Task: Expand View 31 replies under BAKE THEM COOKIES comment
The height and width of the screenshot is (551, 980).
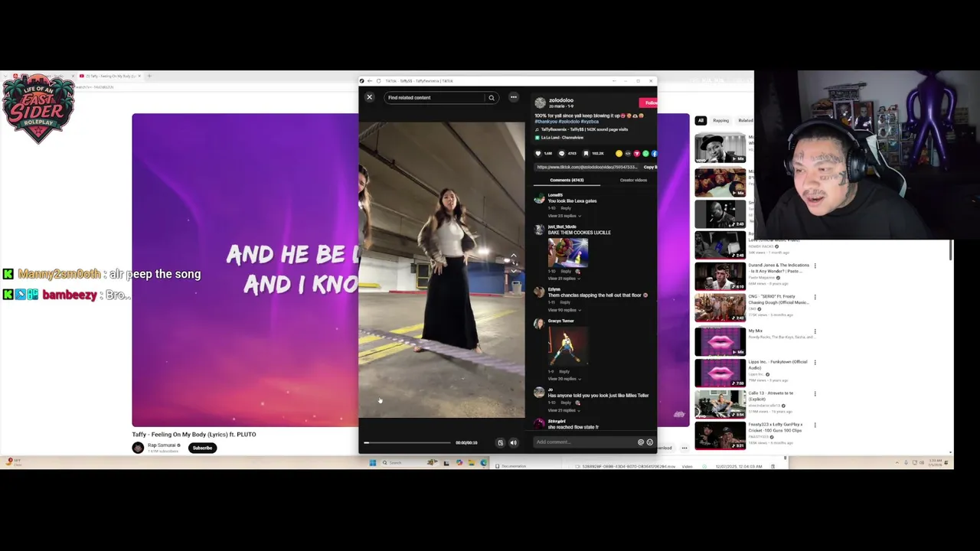Action: (563, 279)
